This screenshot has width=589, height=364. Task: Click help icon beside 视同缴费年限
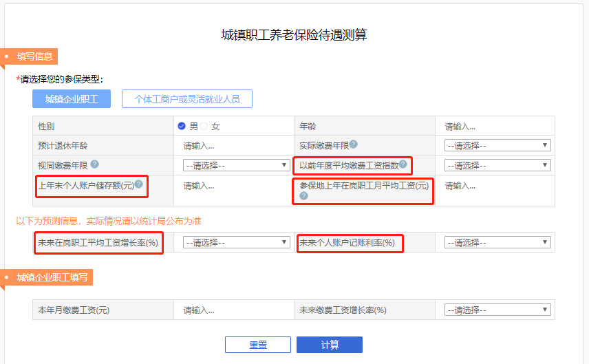(95, 164)
